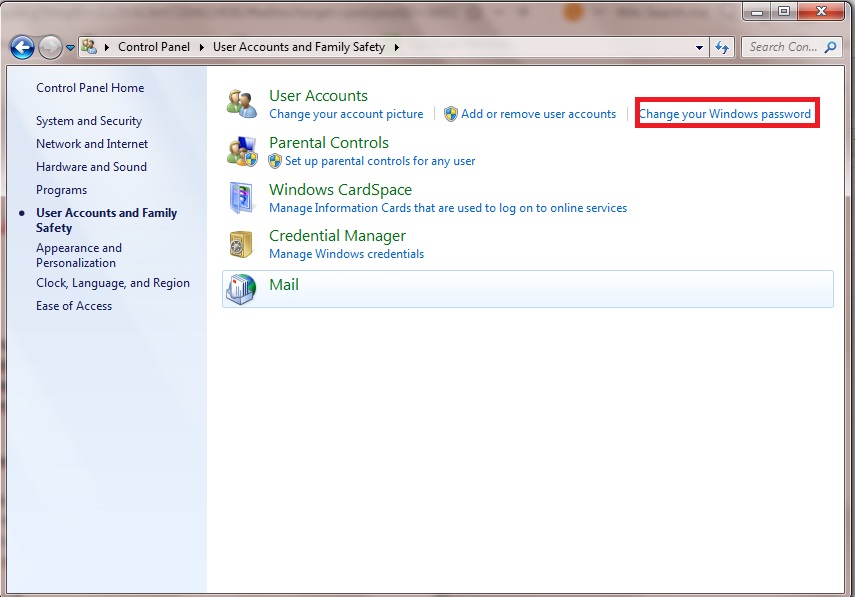
Task: Click the Windows CardSpace icon
Action: pyautogui.click(x=241, y=198)
